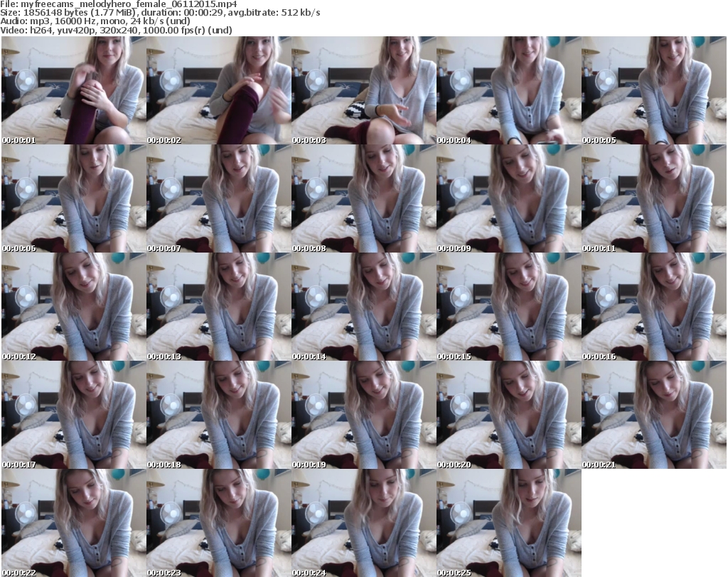
Task: Pick the thumbnail stamped 00:00:08
Action: [364, 198]
